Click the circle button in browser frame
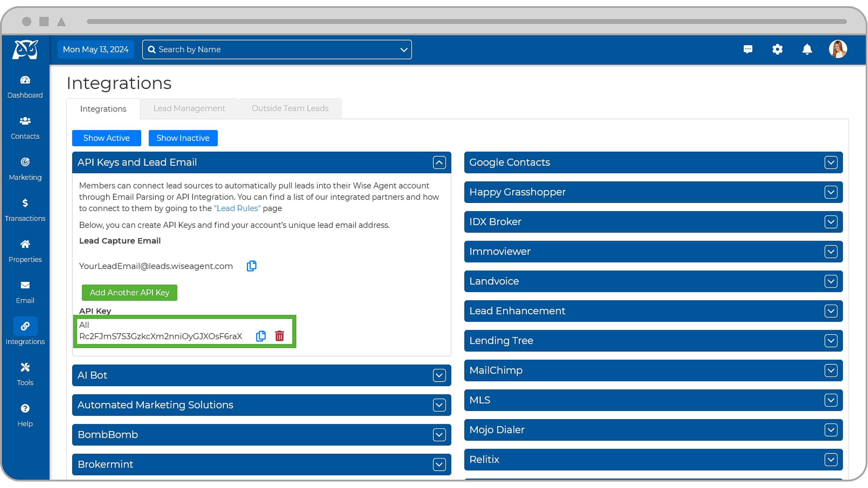 click(27, 21)
